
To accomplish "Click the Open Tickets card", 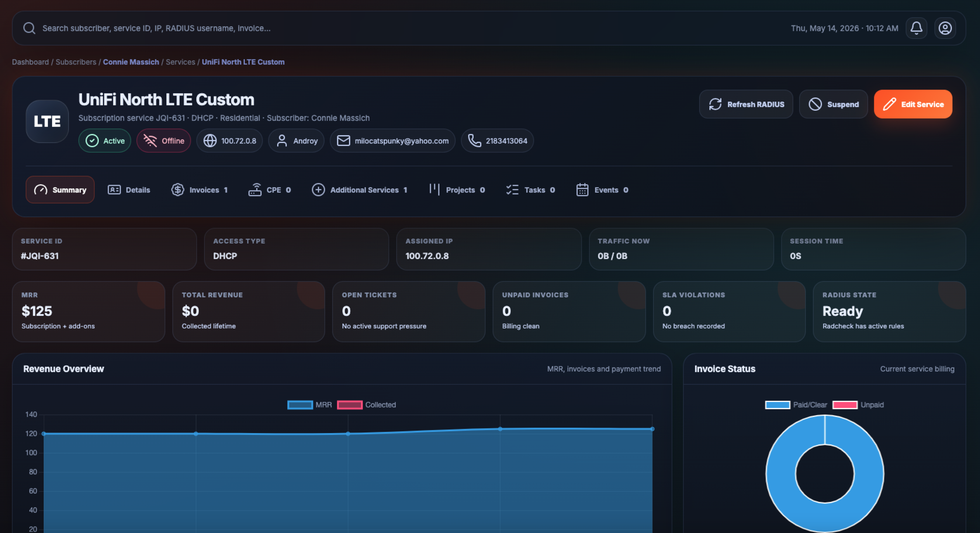I will click(409, 312).
